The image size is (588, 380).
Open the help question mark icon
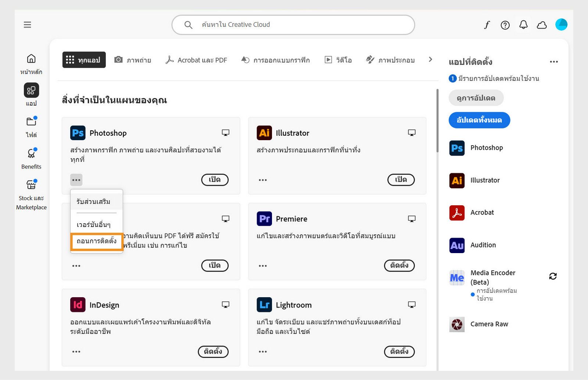tap(505, 25)
